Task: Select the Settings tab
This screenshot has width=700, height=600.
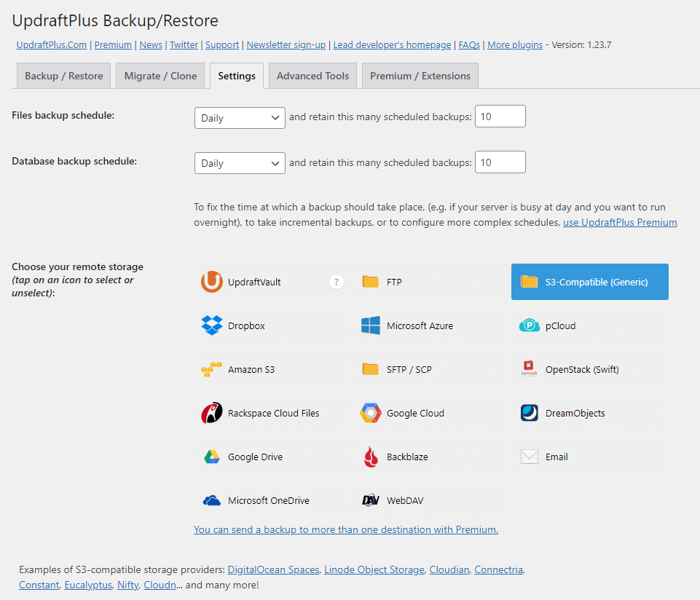Action: [x=237, y=76]
